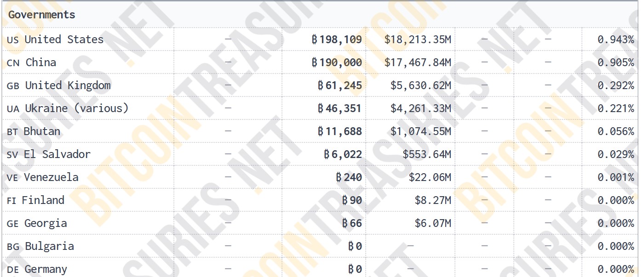Click the CN country code label
644x277 pixels.
(x=13, y=63)
